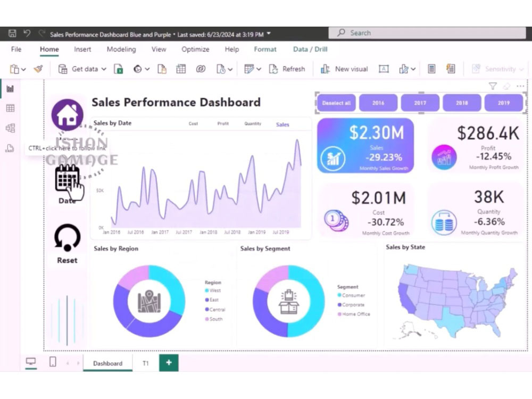Click the Dataverse swirl icon
This screenshot has height=399, width=532.
click(x=201, y=69)
